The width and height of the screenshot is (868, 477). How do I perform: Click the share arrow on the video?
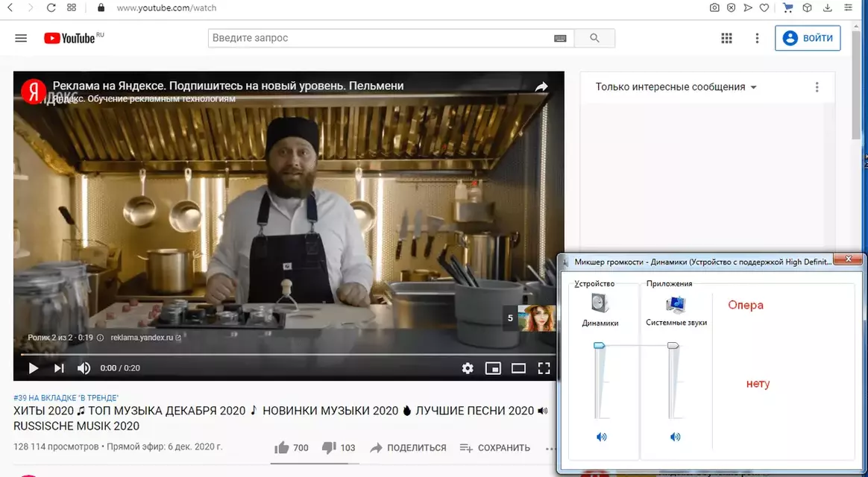coord(541,86)
